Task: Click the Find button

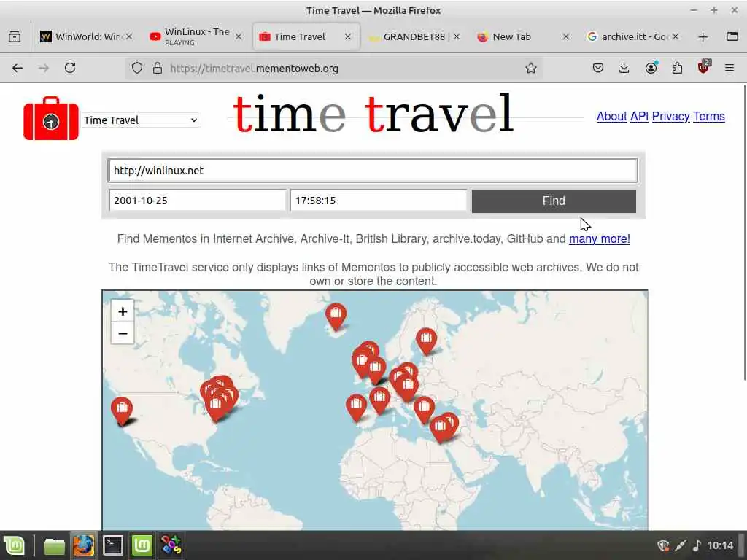Action: [x=554, y=201]
